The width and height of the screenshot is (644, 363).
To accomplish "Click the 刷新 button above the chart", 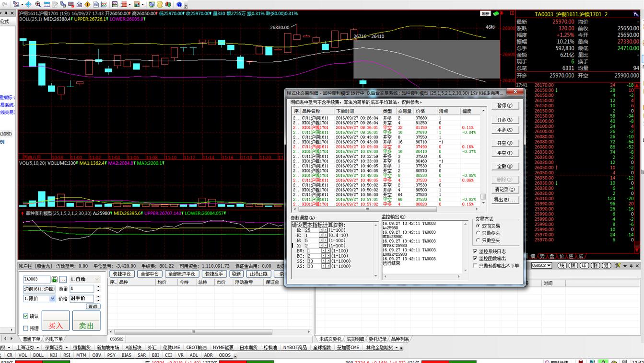I will 485,13.
